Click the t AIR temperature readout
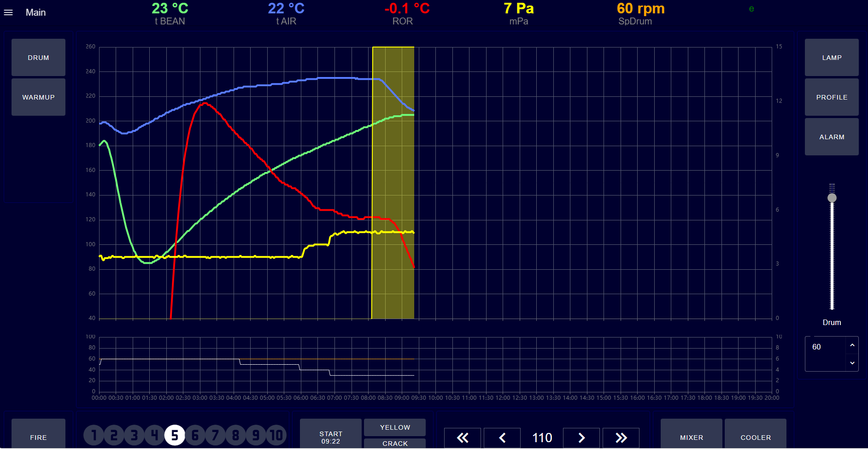The image size is (868, 450). pyautogui.click(x=286, y=14)
